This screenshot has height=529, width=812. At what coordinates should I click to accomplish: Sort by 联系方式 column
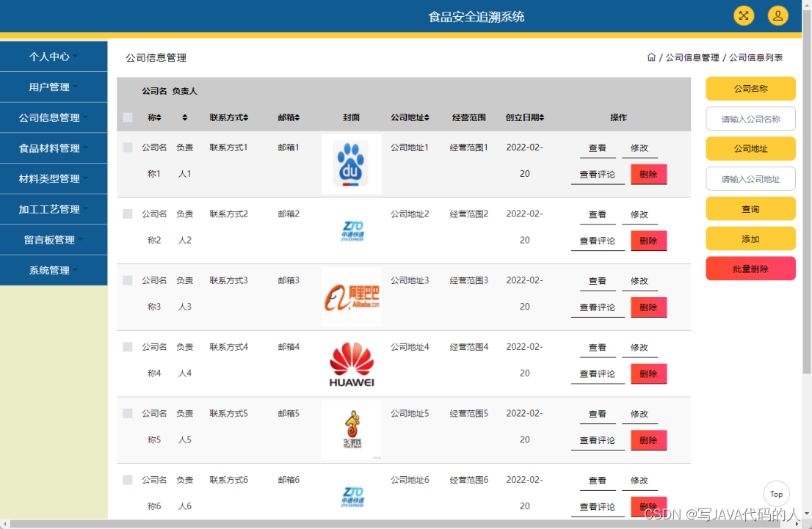(228, 117)
